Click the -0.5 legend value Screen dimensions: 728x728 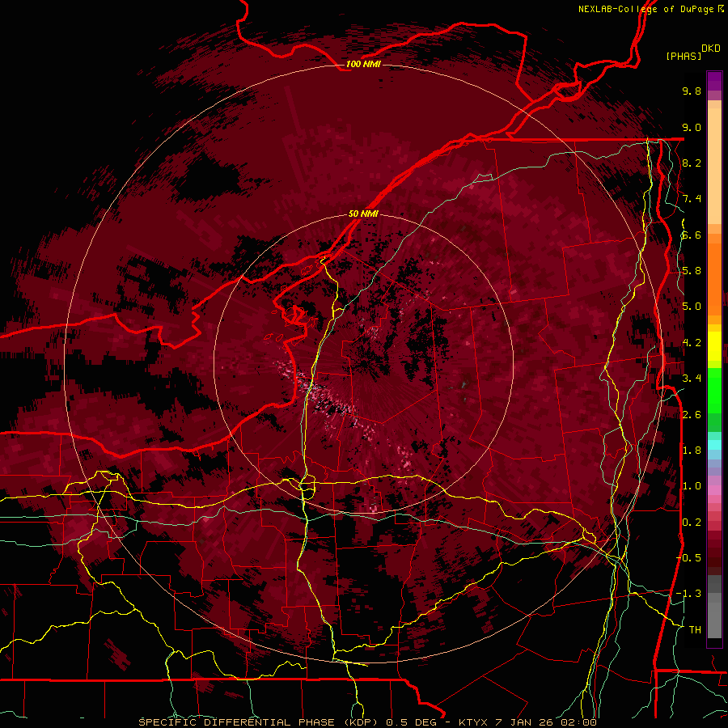tap(688, 558)
